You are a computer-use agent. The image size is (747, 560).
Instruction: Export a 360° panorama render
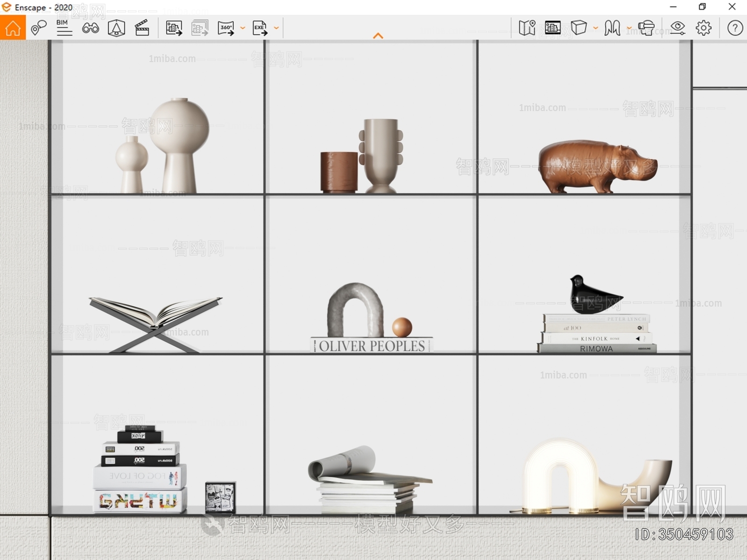tap(226, 28)
